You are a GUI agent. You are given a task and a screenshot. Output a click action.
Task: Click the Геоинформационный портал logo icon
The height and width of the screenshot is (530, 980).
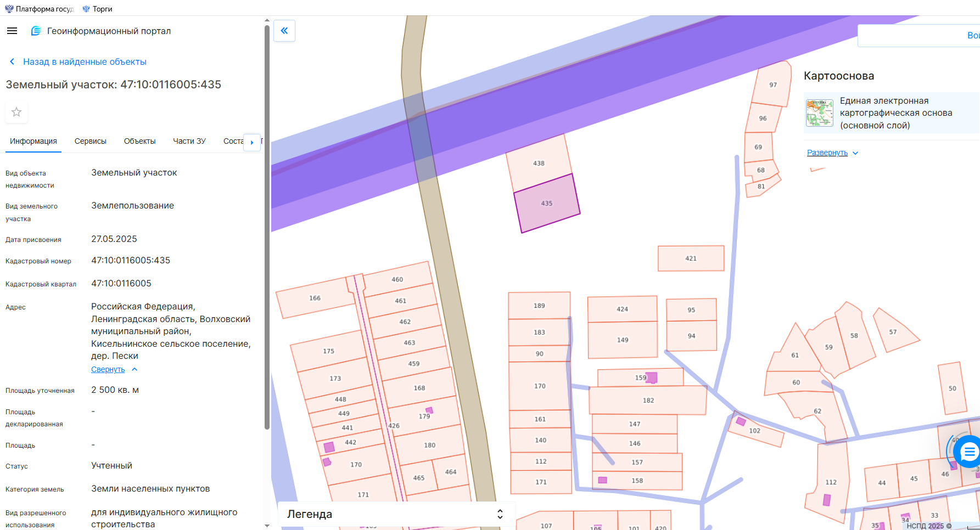[x=36, y=31]
